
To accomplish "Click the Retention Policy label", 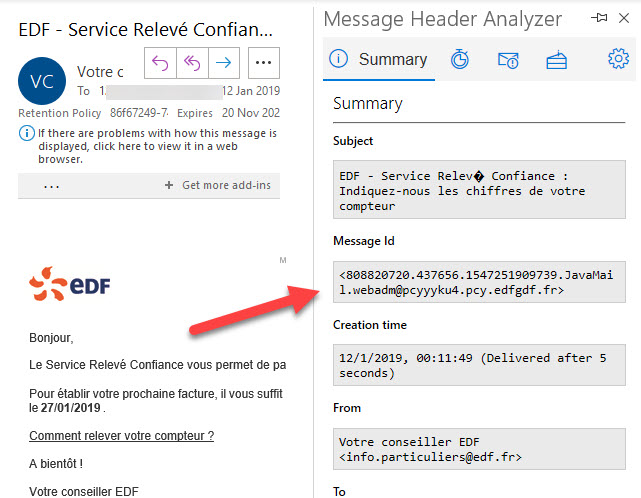I will point(60,113).
